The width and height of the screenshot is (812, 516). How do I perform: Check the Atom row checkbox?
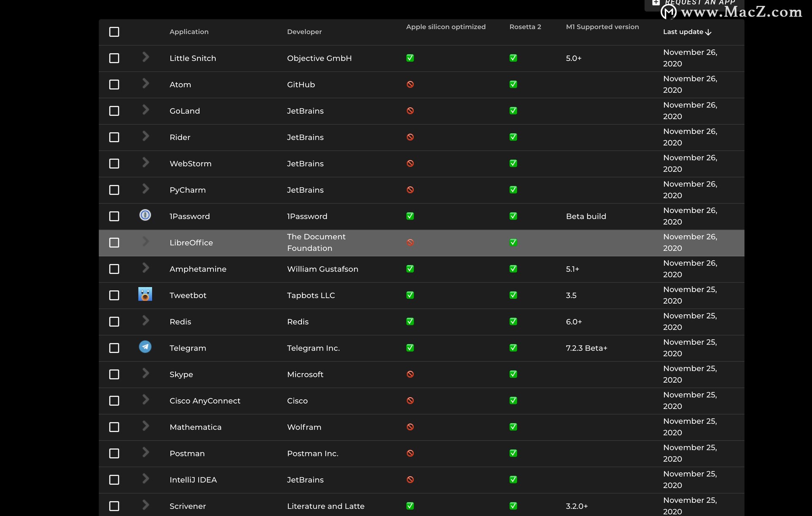coord(114,85)
